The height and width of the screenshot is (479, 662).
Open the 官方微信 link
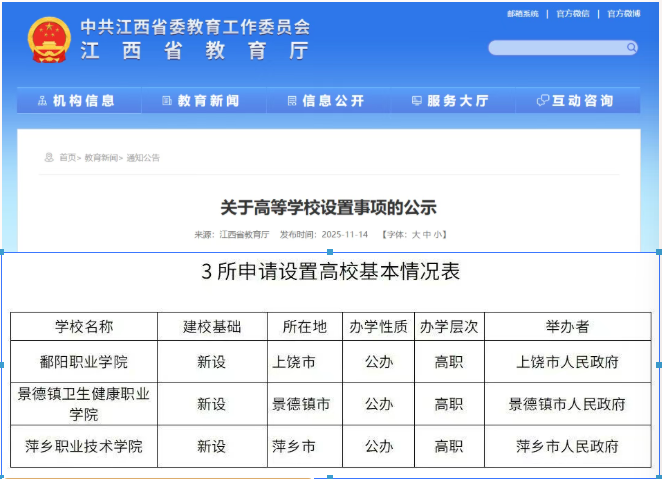(x=573, y=14)
